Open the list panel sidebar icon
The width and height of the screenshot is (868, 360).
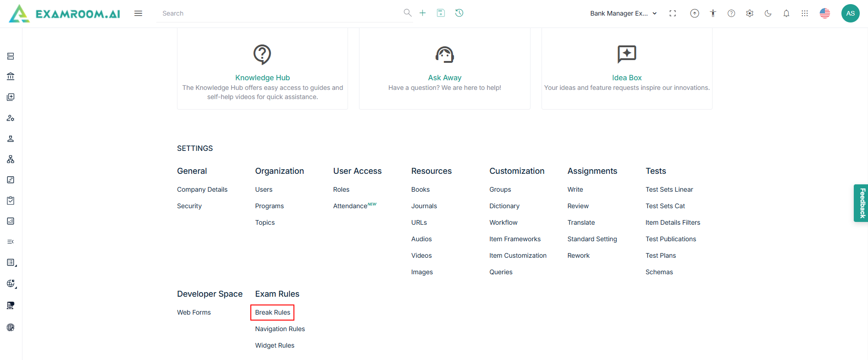click(x=11, y=263)
